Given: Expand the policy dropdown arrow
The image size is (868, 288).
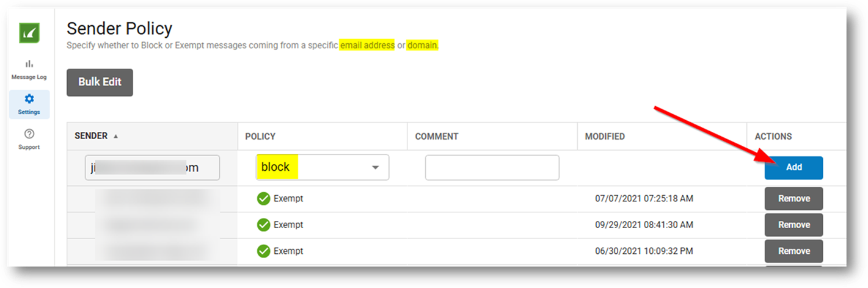Looking at the screenshot, I should tap(376, 168).
